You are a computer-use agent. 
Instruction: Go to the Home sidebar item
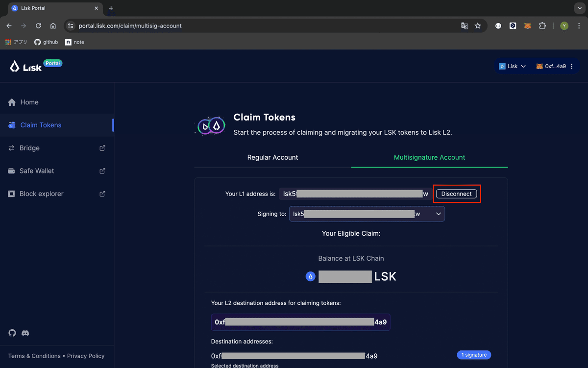pos(57,102)
